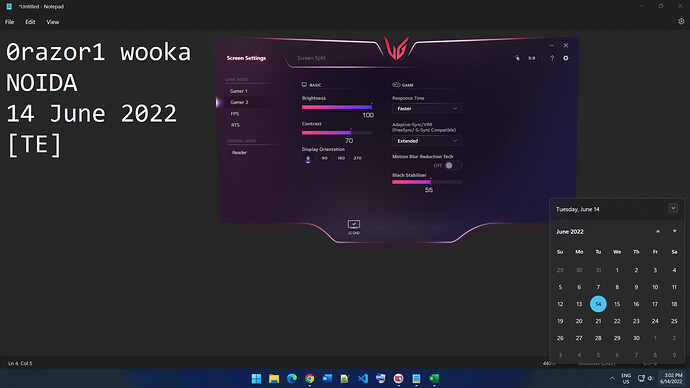The width and height of the screenshot is (690, 388).
Task: Switch to Screen Split tab
Action: pos(311,58)
